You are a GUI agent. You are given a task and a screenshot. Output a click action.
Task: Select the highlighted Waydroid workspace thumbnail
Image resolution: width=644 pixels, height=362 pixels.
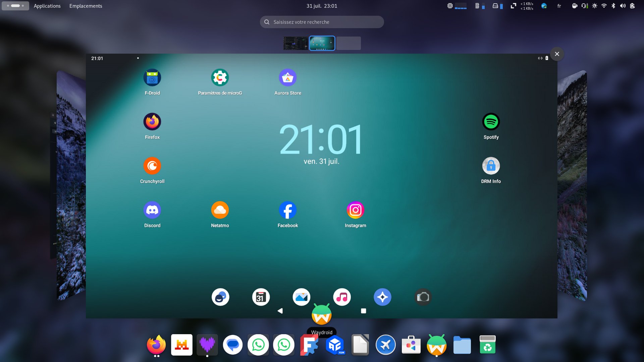322,43
